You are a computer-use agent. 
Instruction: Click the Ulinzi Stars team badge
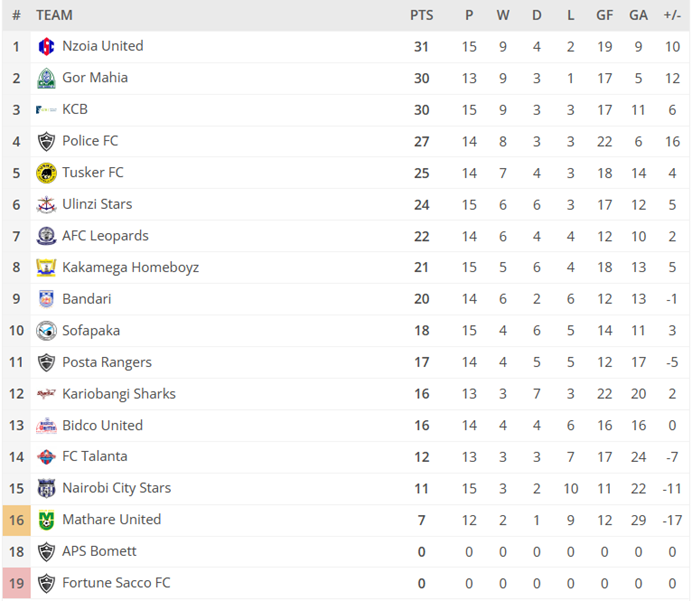click(x=46, y=205)
